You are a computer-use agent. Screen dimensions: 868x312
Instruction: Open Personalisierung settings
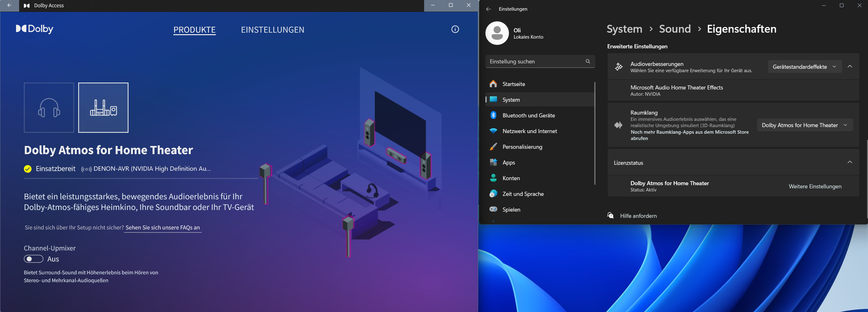click(539, 147)
